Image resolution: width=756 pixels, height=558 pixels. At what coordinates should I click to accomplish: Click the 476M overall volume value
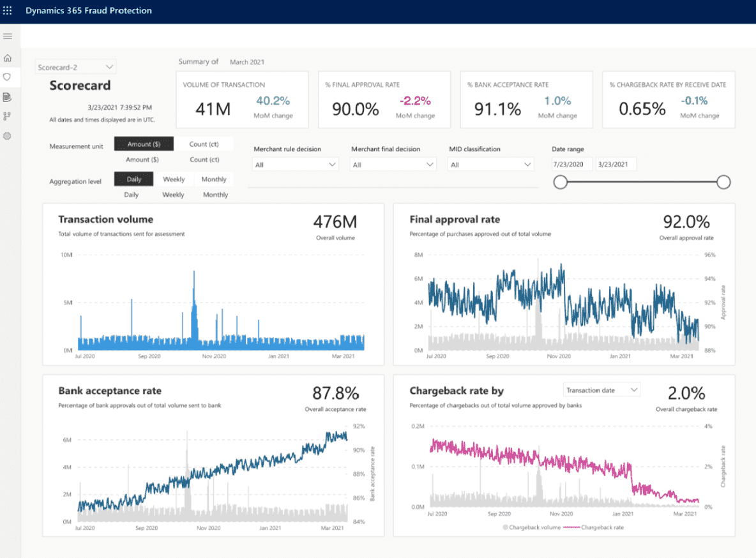pos(335,222)
